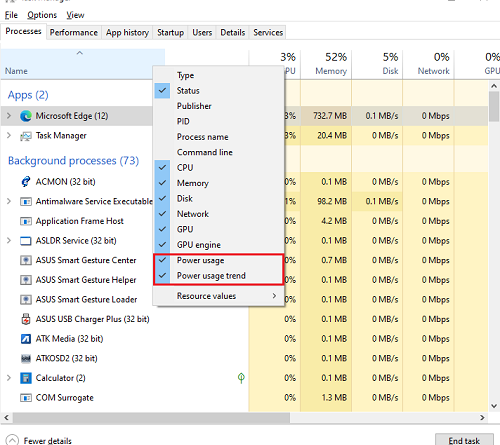Click the horizontal scrollbar right arrow

click(482, 417)
